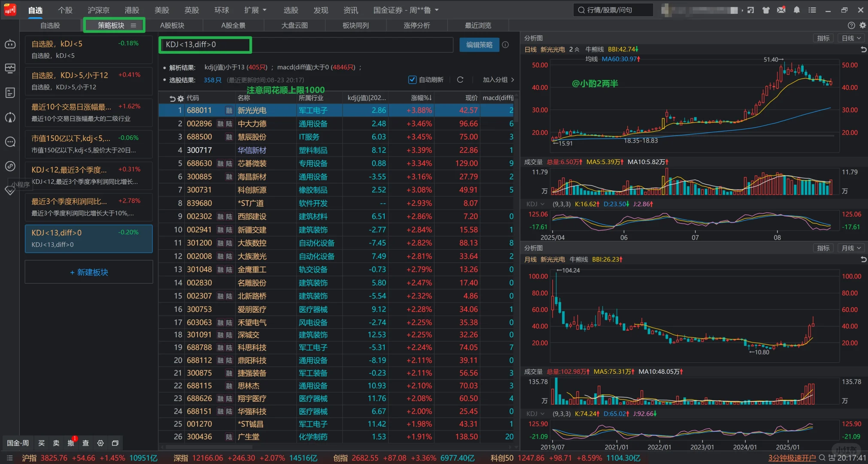Switch to the 自选股 tab
The height and width of the screenshot is (464, 868).
[x=50, y=25]
